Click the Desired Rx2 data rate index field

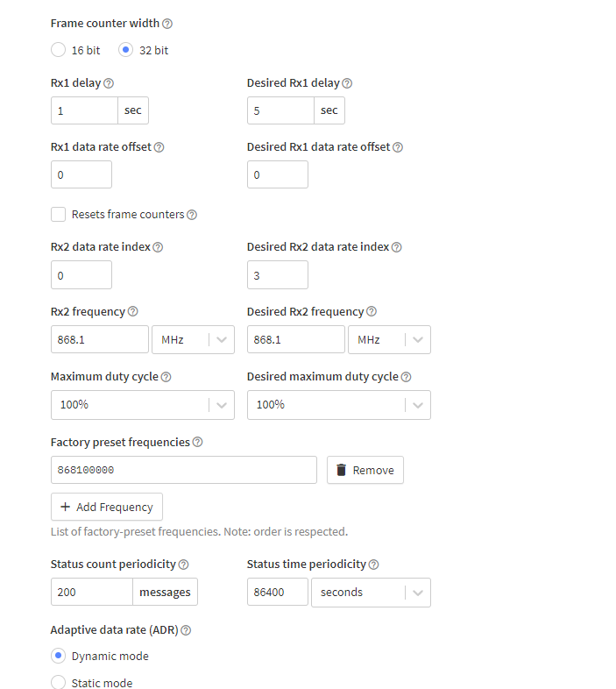click(x=277, y=274)
